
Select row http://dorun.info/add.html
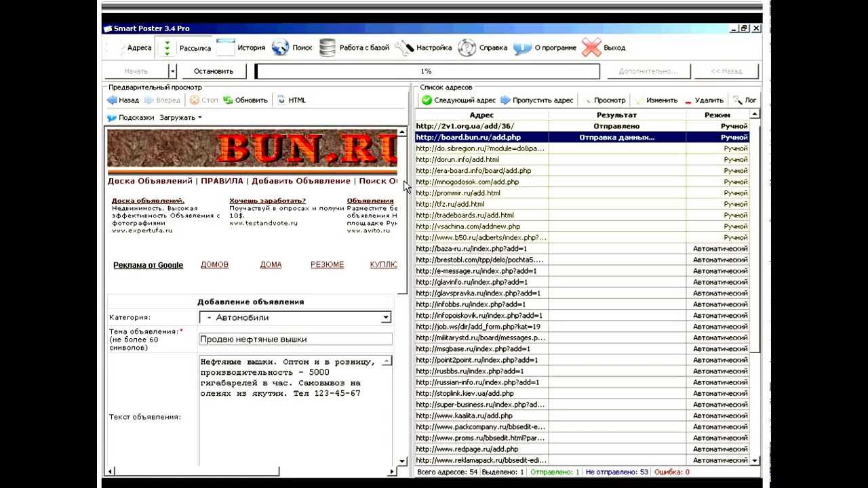coord(582,160)
